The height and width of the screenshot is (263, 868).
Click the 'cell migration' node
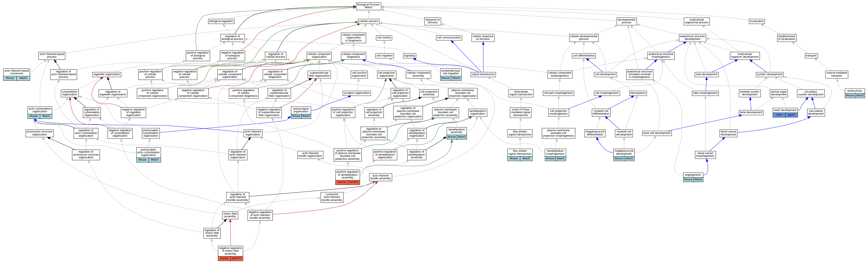pyautogui.click(x=384, y=56)
